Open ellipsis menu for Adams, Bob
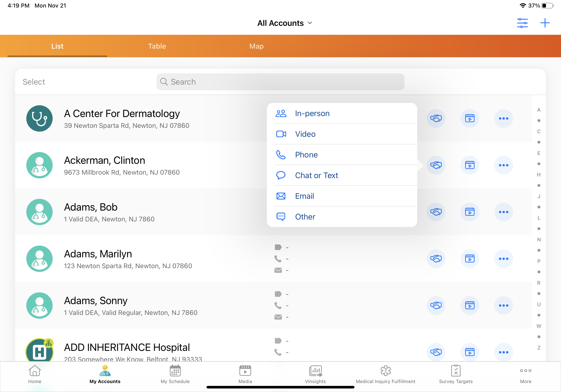The width and height of the screenshot is (561, 392). (503, 212)
